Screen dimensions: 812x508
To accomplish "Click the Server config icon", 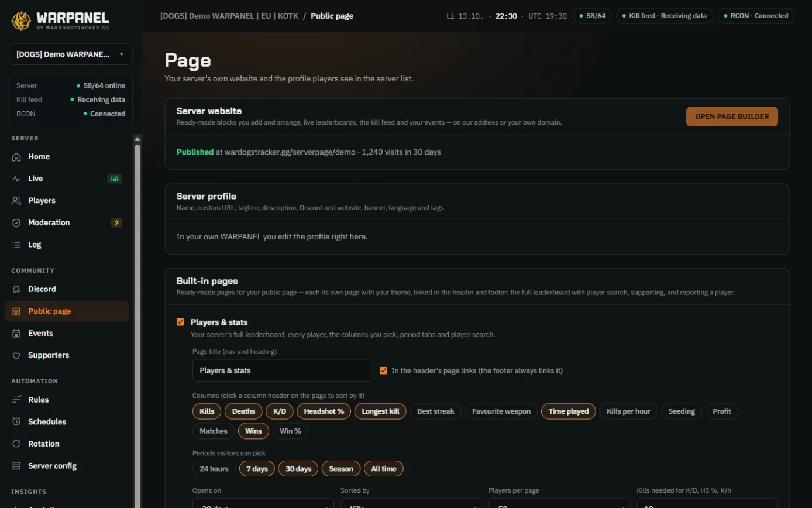I will (x=16, y=466).
